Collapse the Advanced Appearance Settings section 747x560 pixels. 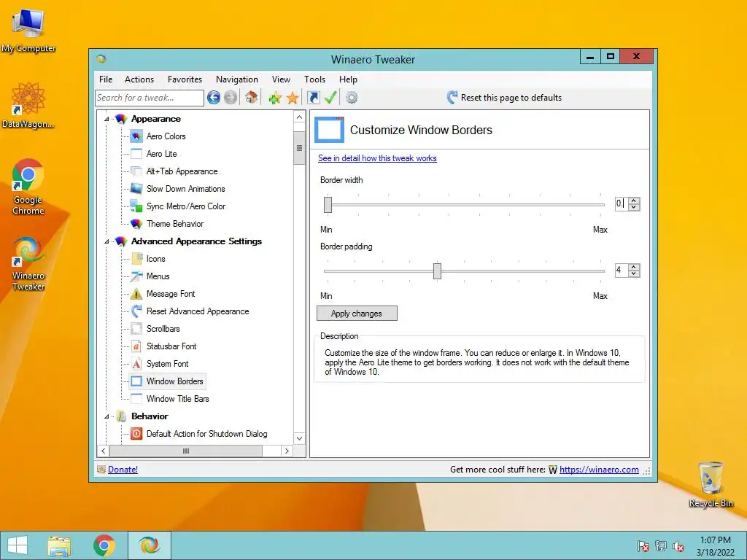point(107,241)
